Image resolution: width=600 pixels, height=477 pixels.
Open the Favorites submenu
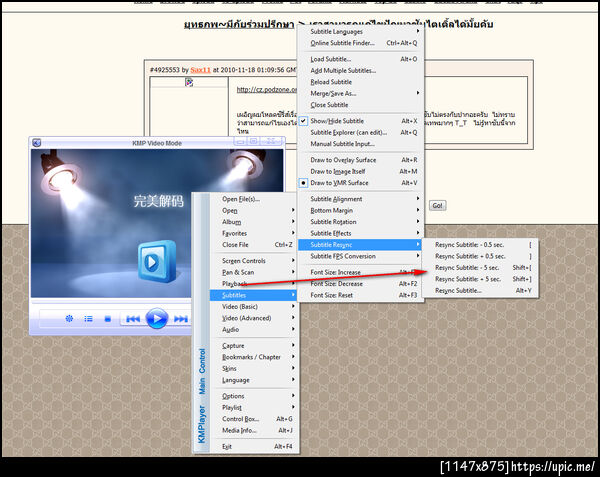[x=253, y=233]
